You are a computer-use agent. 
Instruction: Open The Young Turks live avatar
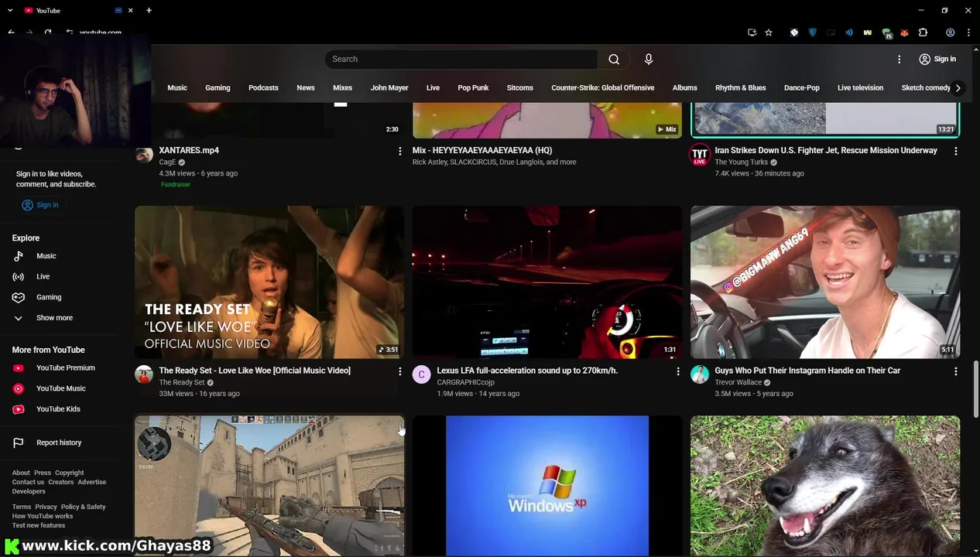pyautogui.click(x=700, y=154)
